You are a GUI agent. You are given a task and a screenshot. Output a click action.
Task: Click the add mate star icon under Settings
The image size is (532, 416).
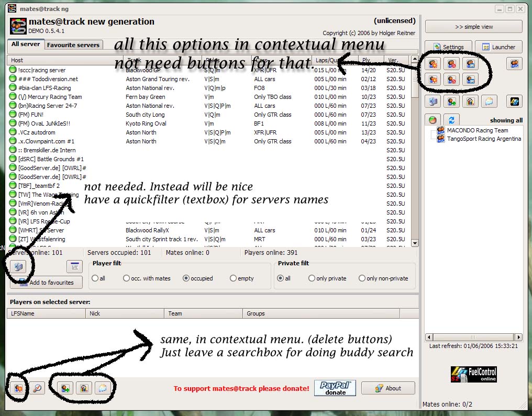coord(433,80)
